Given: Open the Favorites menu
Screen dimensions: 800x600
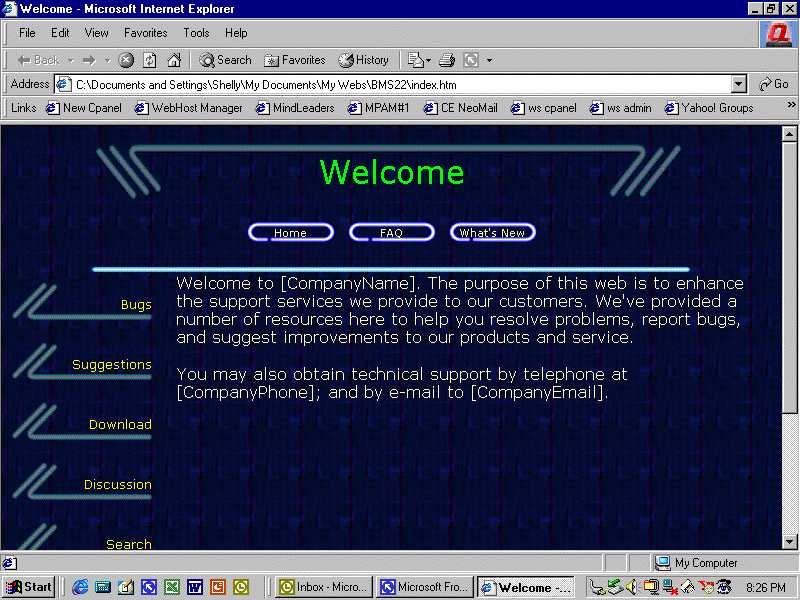Looking at the screenshot, I should click(x=145, y=33).
